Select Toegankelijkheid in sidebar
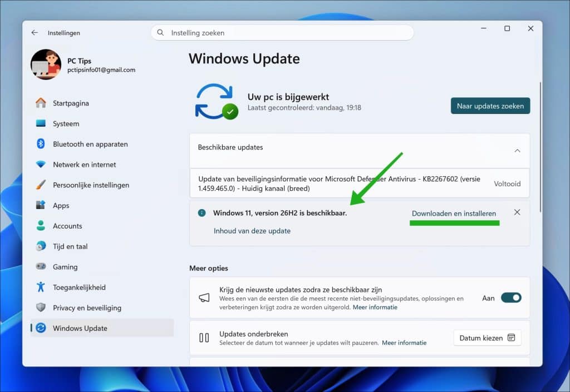 tap(102, 287)
